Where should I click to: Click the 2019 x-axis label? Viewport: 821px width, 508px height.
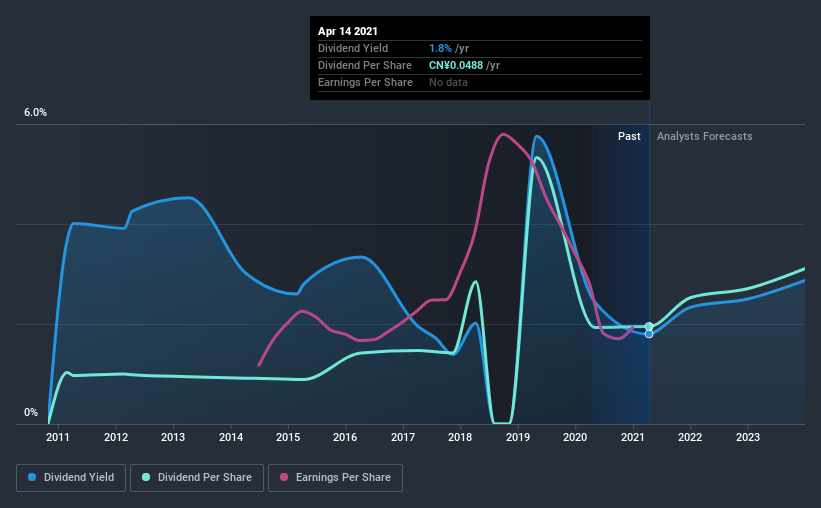(518, 437)
